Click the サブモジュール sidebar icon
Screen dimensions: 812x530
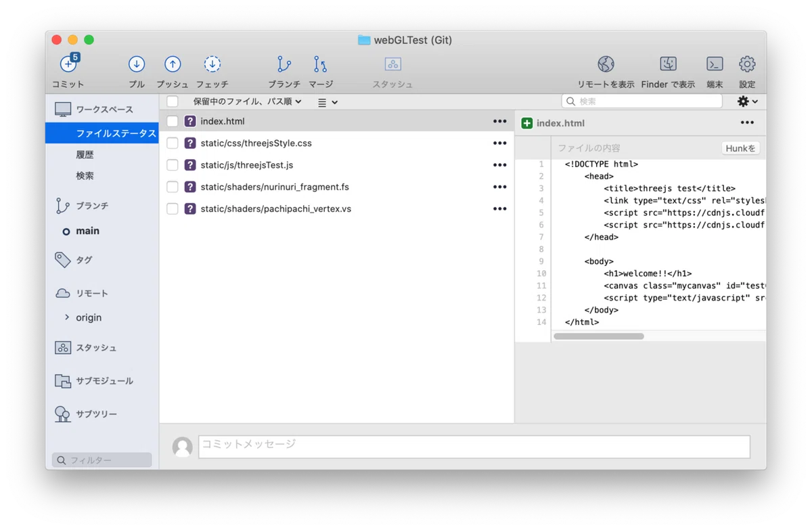click(63, 381)
